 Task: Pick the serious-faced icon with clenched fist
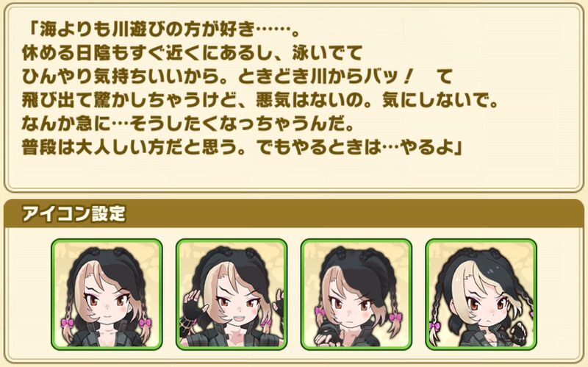tap(356, 294)
